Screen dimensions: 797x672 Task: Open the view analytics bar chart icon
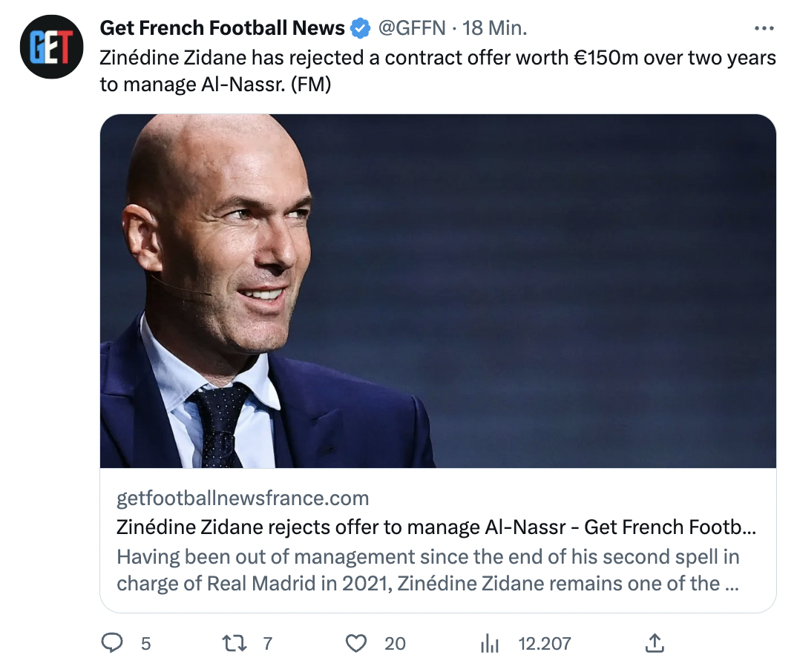pos(490,642)
